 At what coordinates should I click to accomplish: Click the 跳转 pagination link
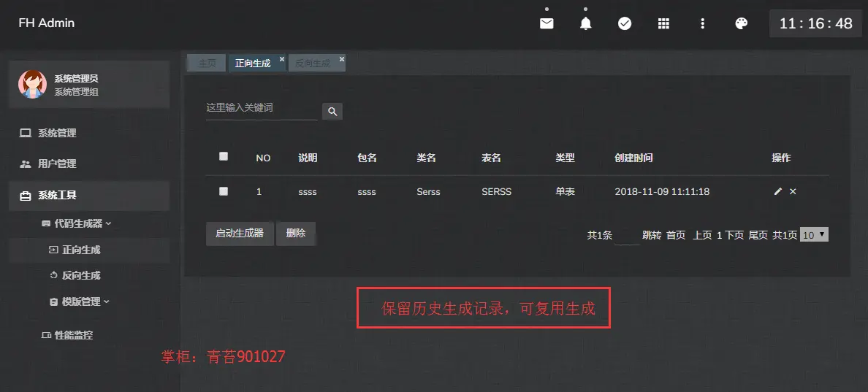(652, 235)
